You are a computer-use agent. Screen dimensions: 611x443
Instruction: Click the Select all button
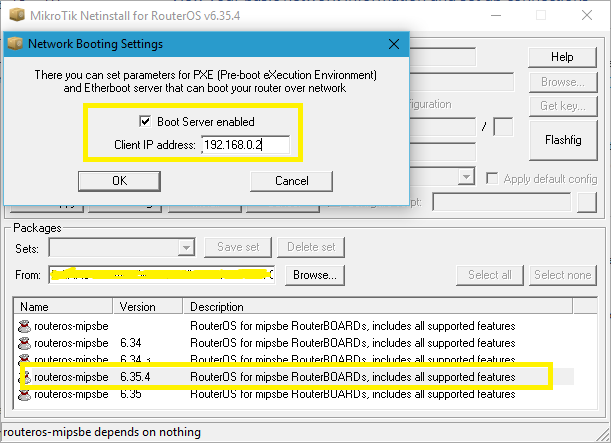click(490, 275)
